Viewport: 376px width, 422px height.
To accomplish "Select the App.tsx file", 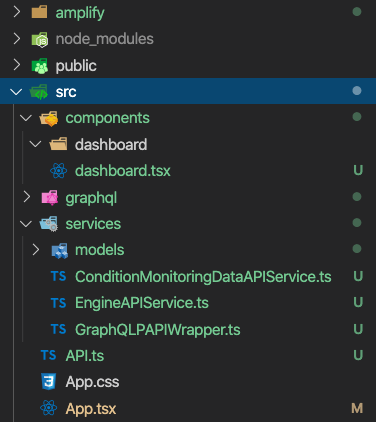I will pyautogui.click(x=188, y=408).
